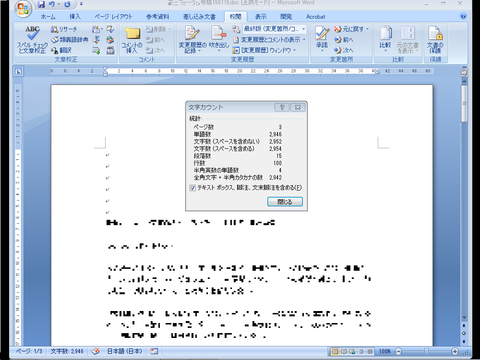The width and height of the screenshot is (480, 360).
Task: Click the tab selector left of ruler
Action: (x=19, y=71)
